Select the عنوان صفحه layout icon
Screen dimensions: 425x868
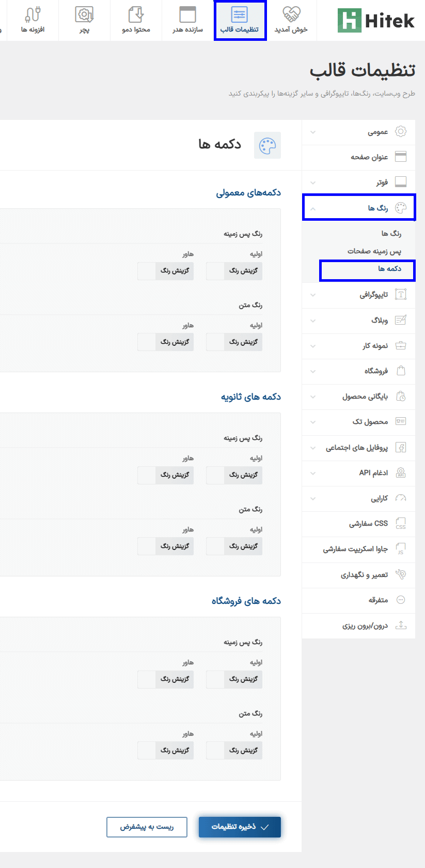coord(401,157)
